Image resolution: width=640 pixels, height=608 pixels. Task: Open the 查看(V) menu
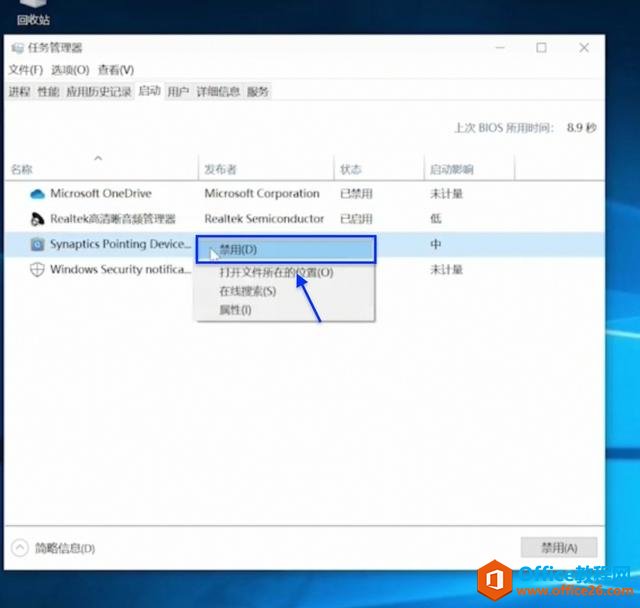tap(116, 70)
